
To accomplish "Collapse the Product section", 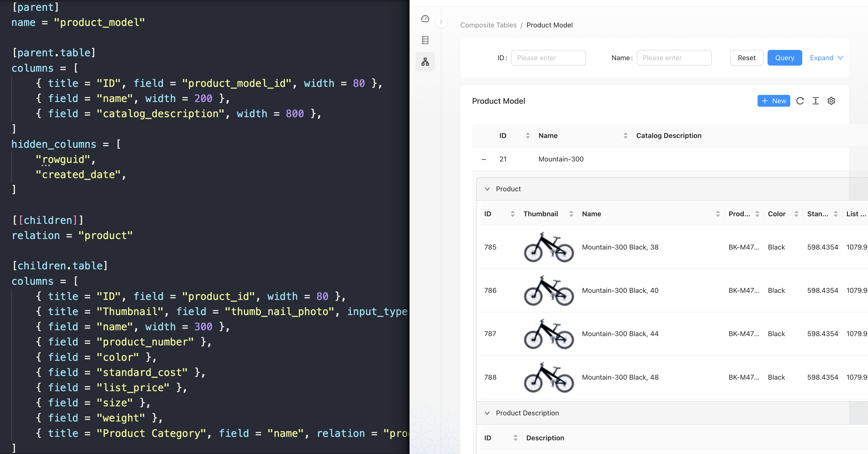I will tap(487, 189).
